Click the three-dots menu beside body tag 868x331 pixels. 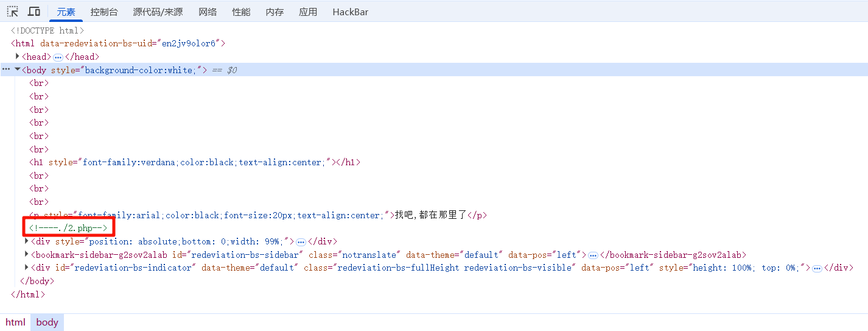click(6, 70)
